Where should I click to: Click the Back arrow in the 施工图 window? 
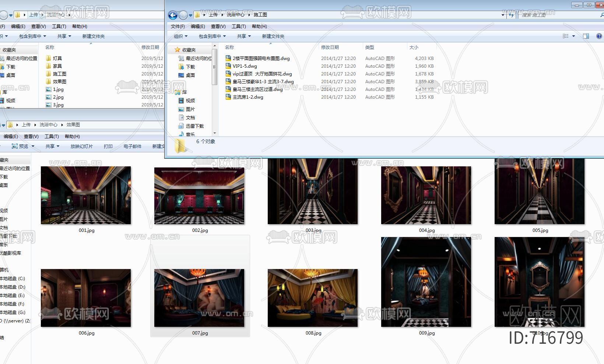[x=173, y=15]
